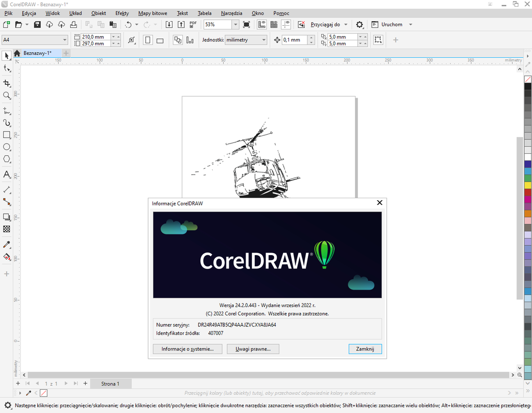Open the Obiekt menu

(x=98, y=13)
